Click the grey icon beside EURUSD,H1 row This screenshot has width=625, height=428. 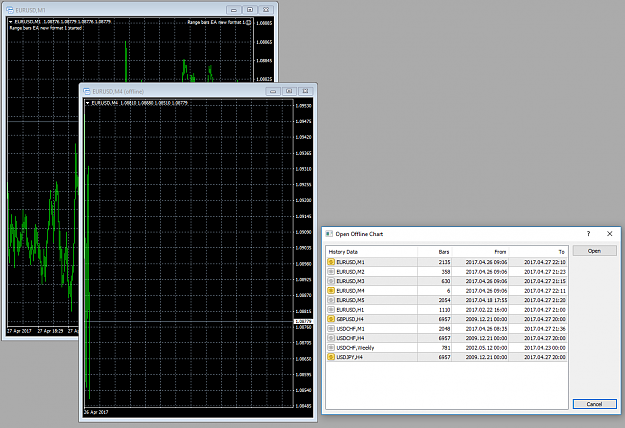coord(331,309)
